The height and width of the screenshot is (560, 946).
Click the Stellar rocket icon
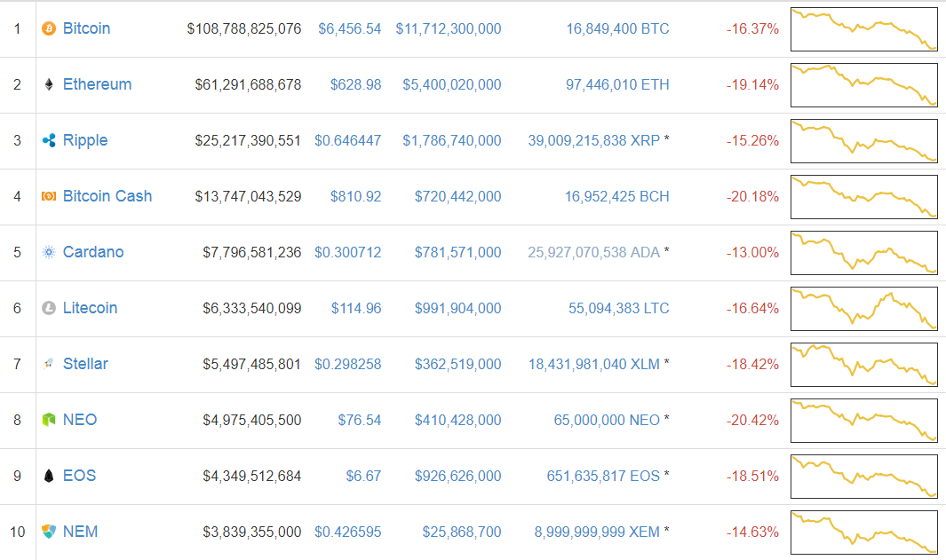[x=49, y=364]
